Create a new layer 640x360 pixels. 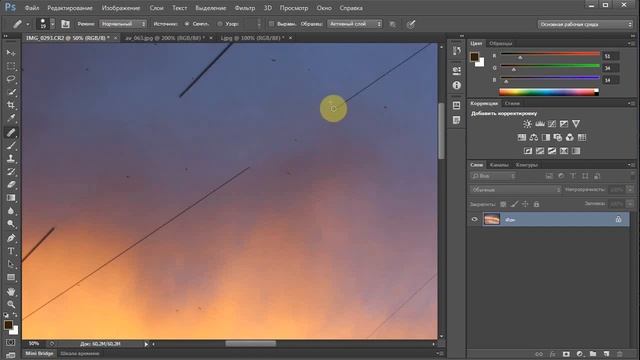(606, 354)
